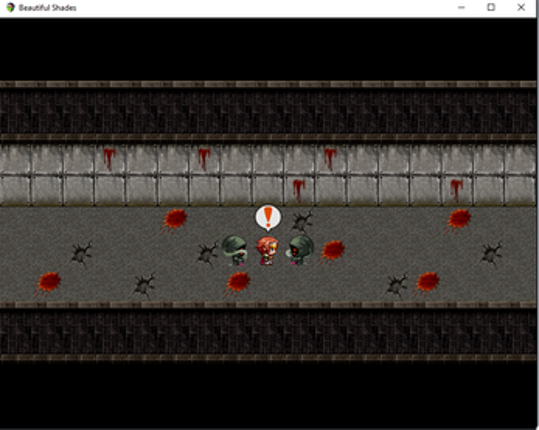
Task: Click the red-haired player character
Action: 267,251
